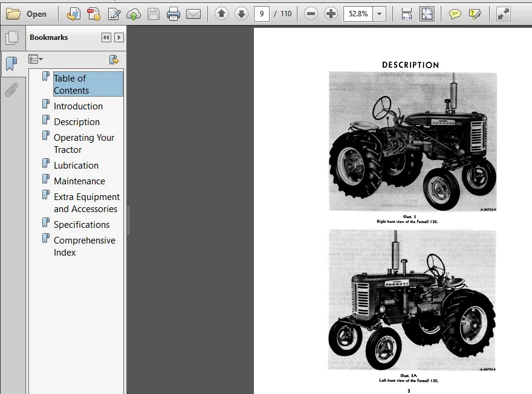The image size is (532, 394).
Task: Click the Save floppy disk icon
Action: pyautogui.click(x=154, y=14)
